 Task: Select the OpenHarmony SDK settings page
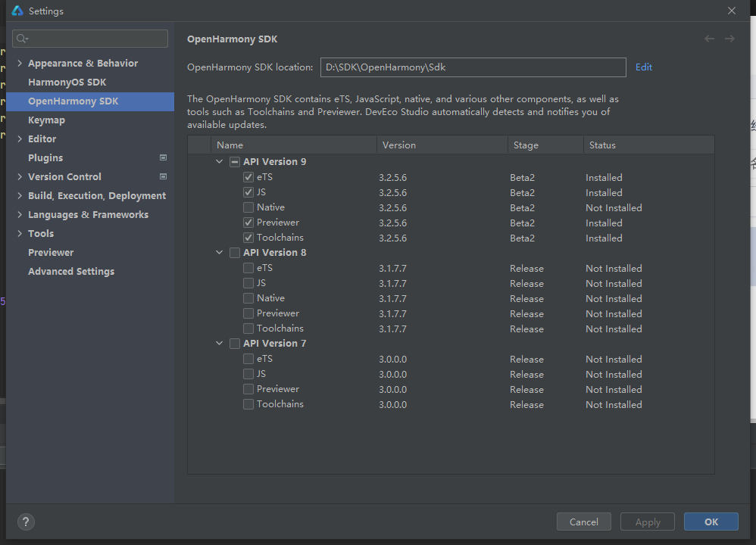(90, 101)
